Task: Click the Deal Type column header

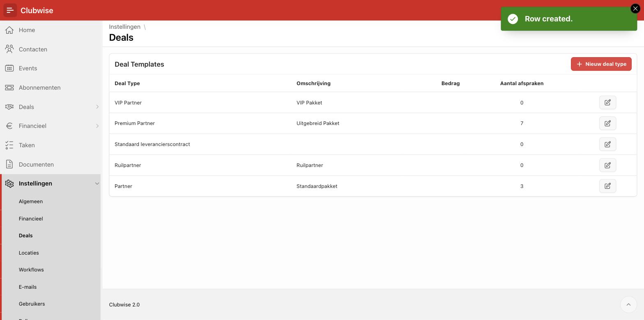Action: tap(127, 83)
